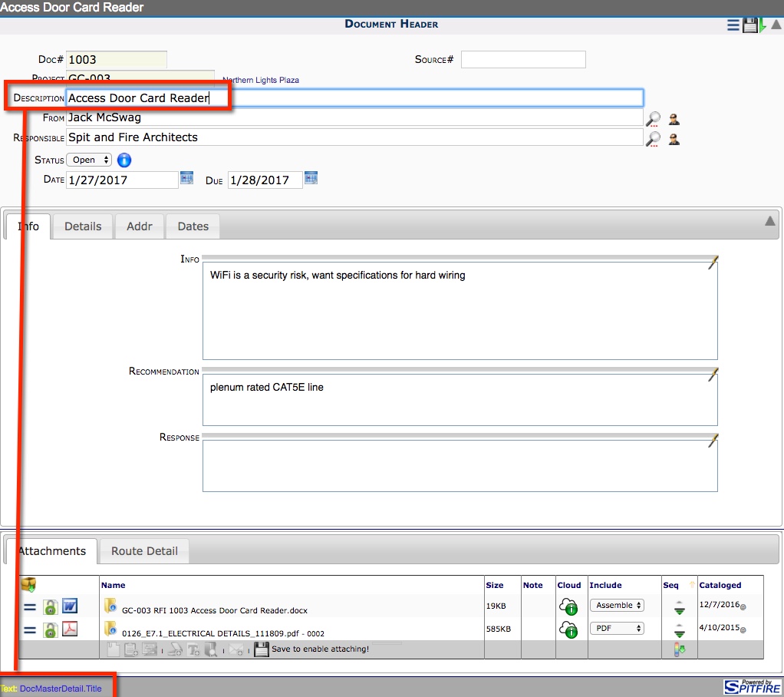The image size is (784, 697).
Task: Click the magnifier lookup icon for From field
Action: pos(653,119)
